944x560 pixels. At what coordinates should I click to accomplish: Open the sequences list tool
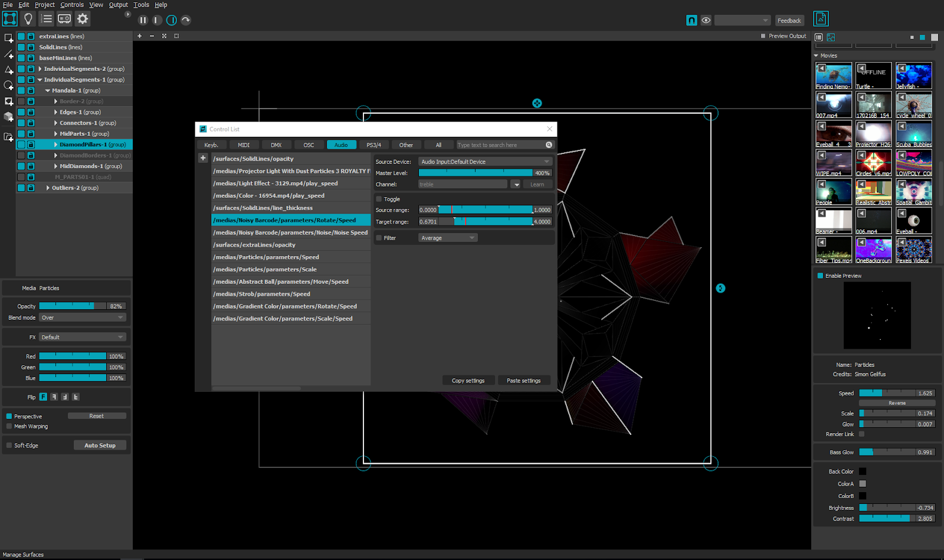[x=46, y=18]
